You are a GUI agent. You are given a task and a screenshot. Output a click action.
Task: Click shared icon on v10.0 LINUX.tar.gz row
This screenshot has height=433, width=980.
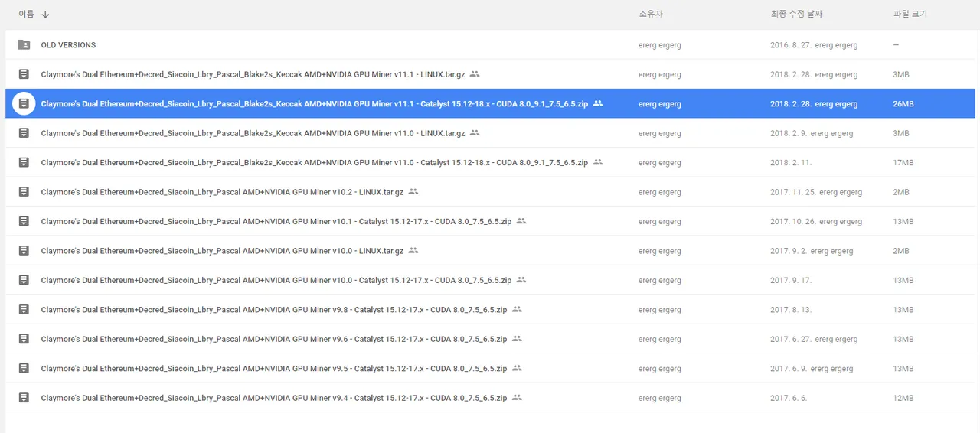tap(413, 251)
